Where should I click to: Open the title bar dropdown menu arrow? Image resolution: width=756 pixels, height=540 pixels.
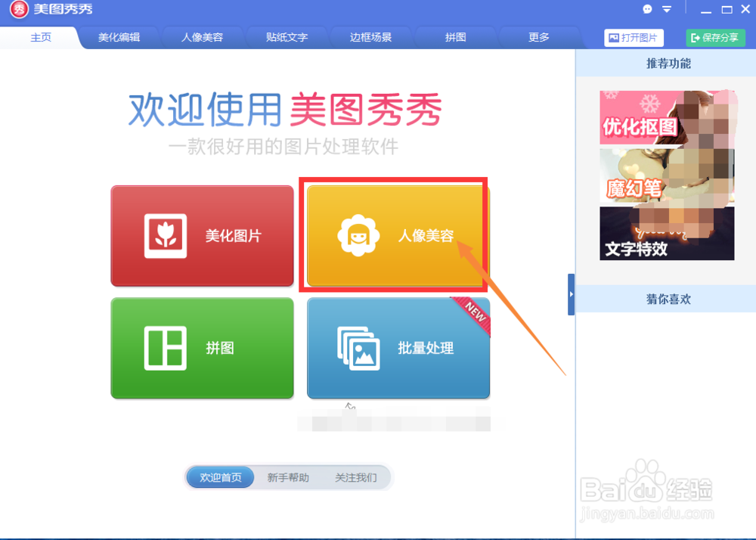(667, 9)
